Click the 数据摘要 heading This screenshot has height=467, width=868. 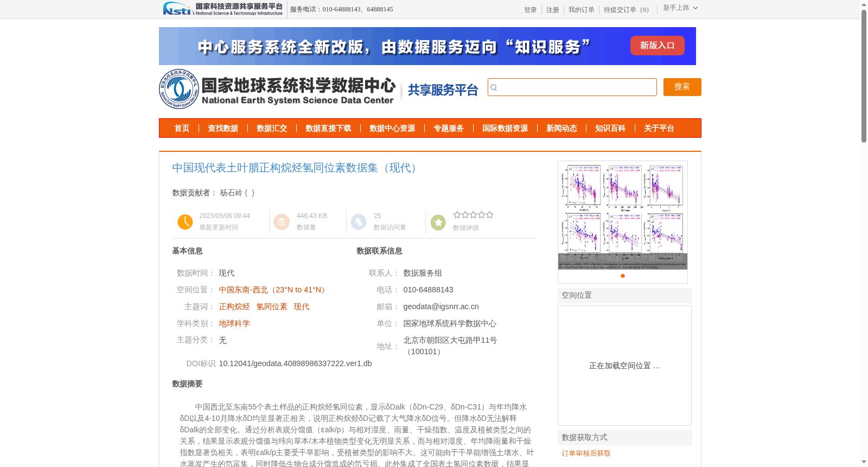click(187, 383)
